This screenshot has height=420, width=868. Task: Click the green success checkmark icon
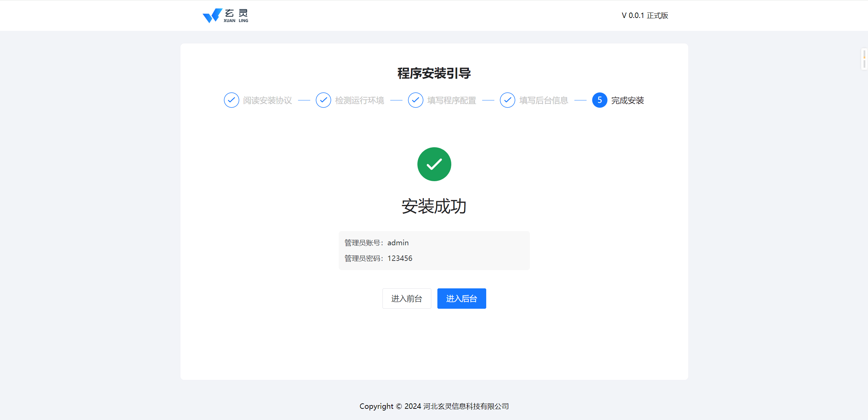coord(434,164)
